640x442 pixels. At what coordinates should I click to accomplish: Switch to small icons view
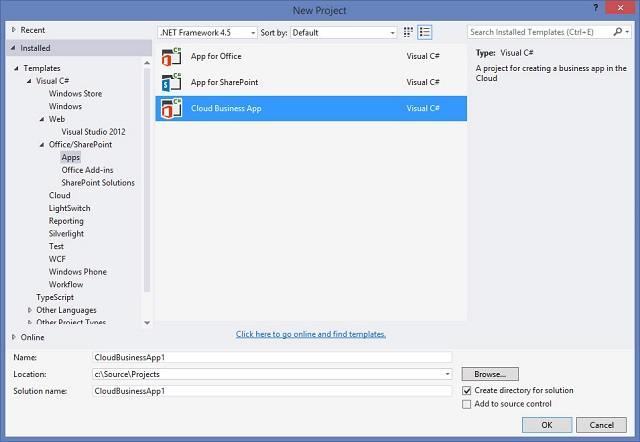pos(408,32)
